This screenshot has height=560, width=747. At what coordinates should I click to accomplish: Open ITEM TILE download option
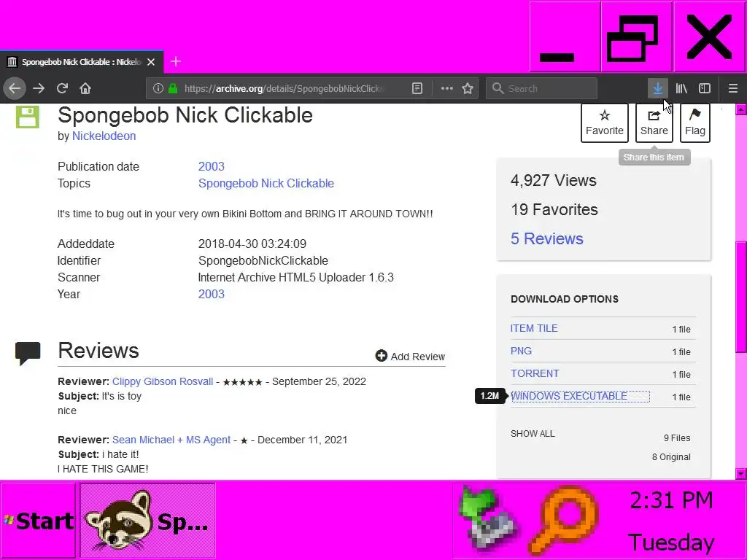pos(534,329)
